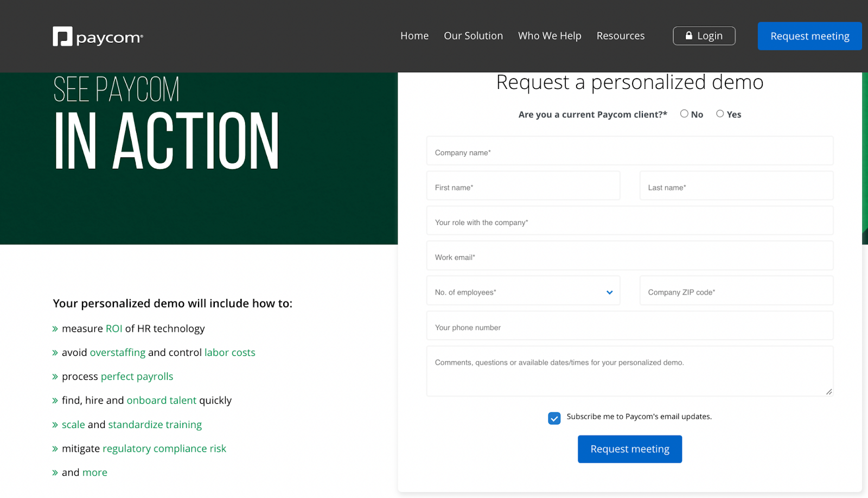Click the Paycom logo
This screenshot has height=498, width=868.
coord(98,36)
